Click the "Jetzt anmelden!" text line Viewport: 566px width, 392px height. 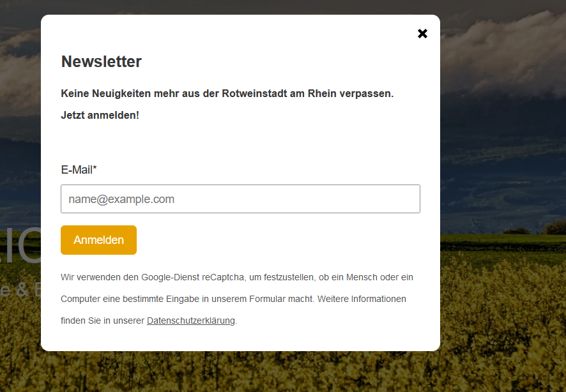100,116
